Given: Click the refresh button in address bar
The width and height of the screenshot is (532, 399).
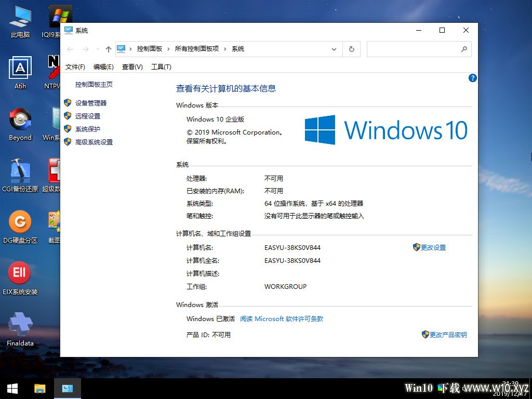Looking at the screenshot, I should [352, 49].
